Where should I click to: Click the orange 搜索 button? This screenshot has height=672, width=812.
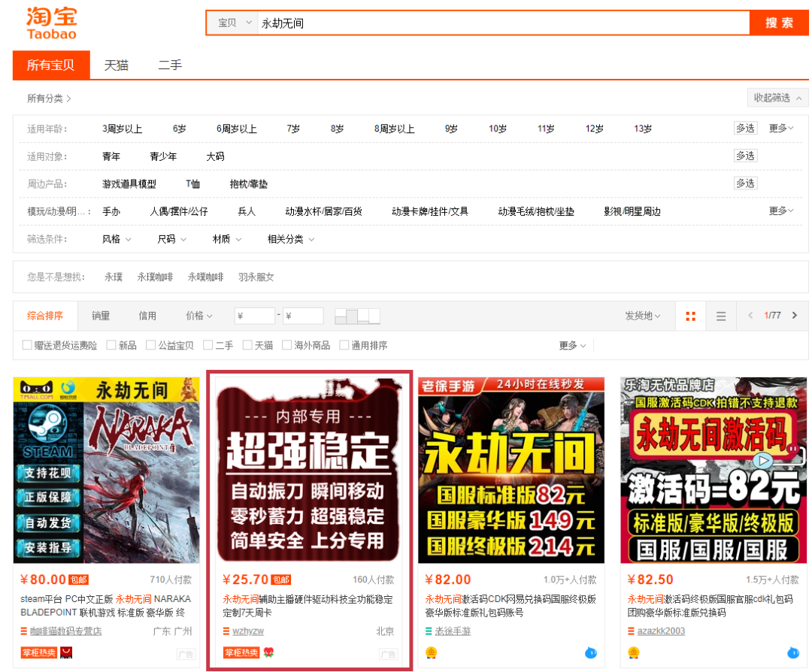(x=779, y=23)
